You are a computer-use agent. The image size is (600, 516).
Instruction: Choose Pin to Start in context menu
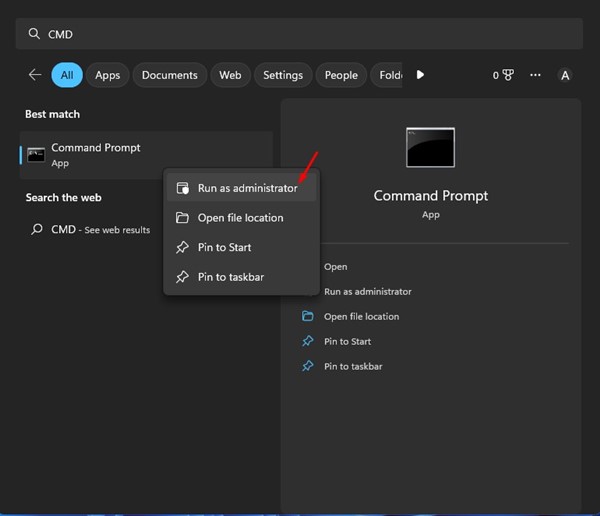point(241,247)
